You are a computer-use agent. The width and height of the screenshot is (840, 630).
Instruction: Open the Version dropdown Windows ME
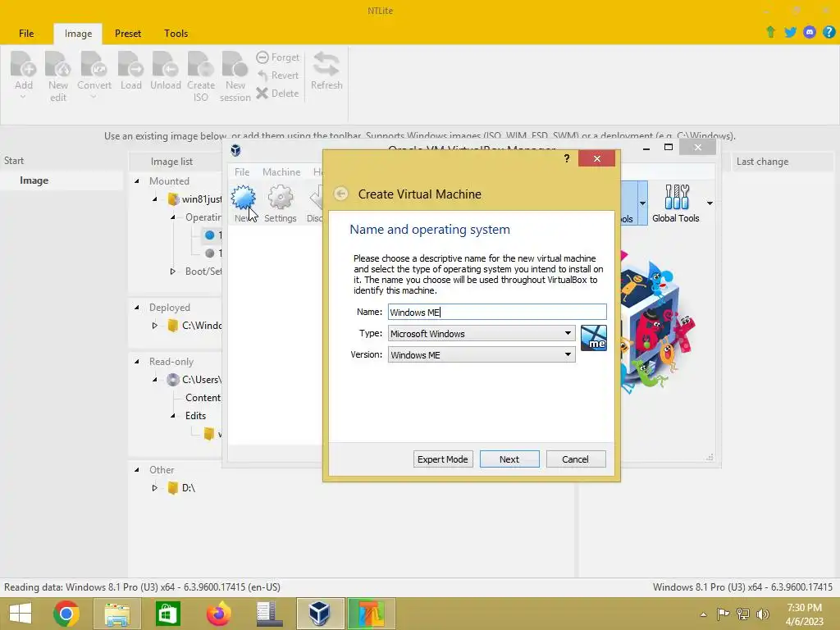[x=482, y=354]
